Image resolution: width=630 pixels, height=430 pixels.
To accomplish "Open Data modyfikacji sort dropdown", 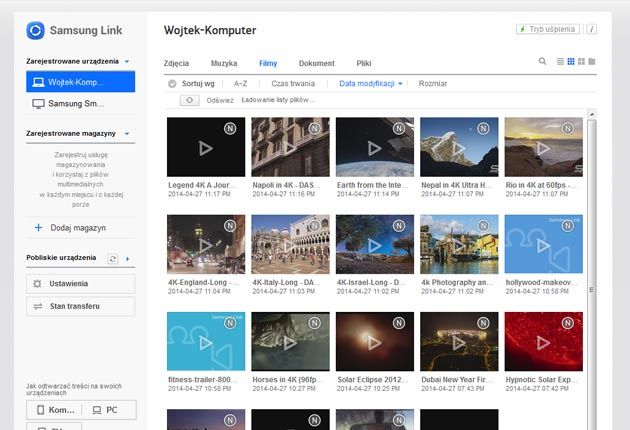I will click(371, 84).
